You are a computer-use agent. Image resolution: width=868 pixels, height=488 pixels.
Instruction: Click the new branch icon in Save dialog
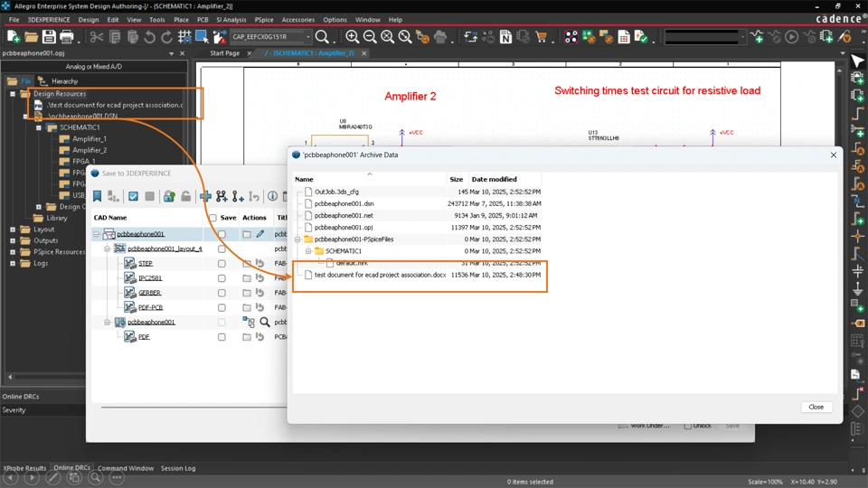222,196
